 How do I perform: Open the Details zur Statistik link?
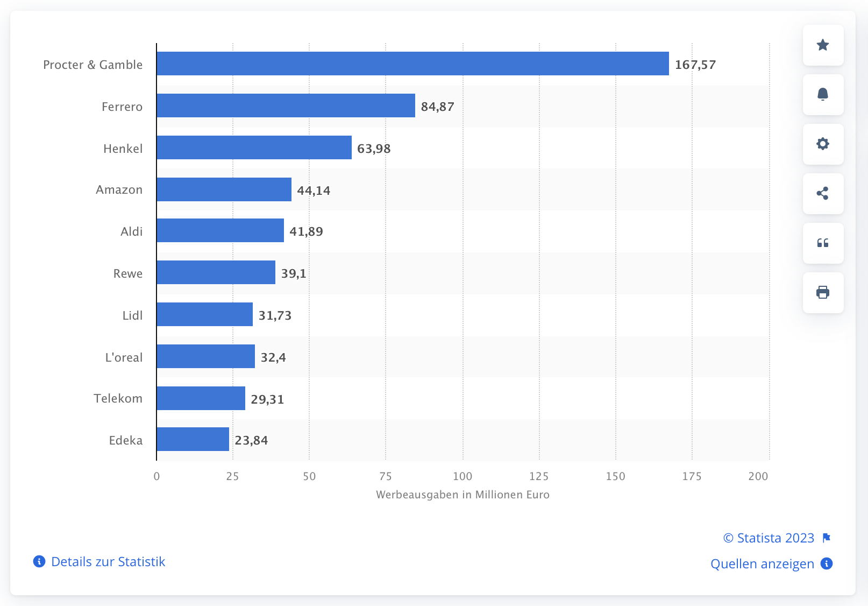pos(108,561)
